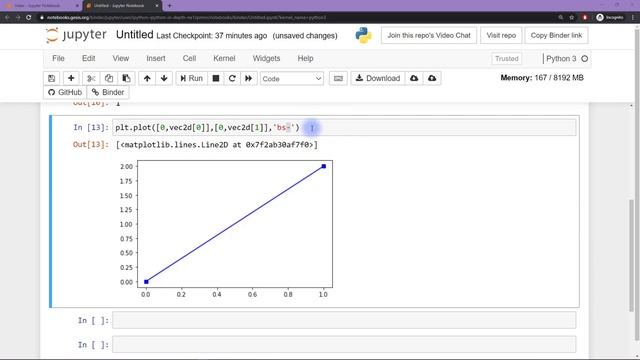The width and height of the screenshot is (640, 360).
Task: Click inside the plt.plot code cell
Action: coord(344,127)
